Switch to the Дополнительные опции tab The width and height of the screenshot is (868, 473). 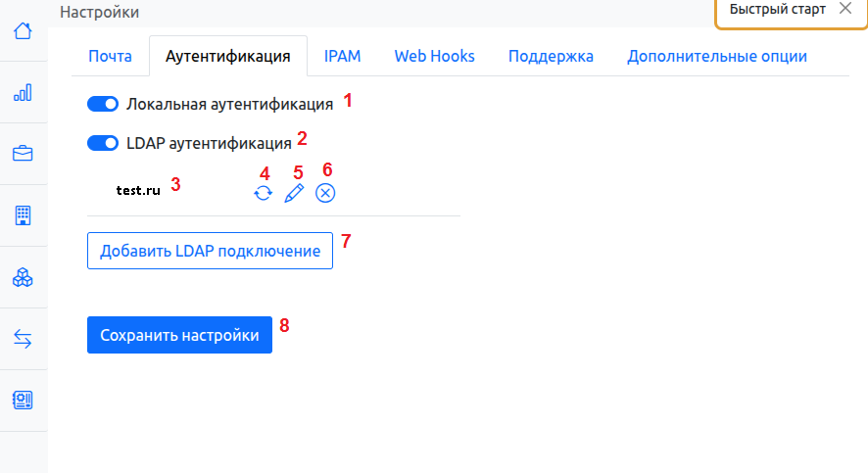coord(717,56)
